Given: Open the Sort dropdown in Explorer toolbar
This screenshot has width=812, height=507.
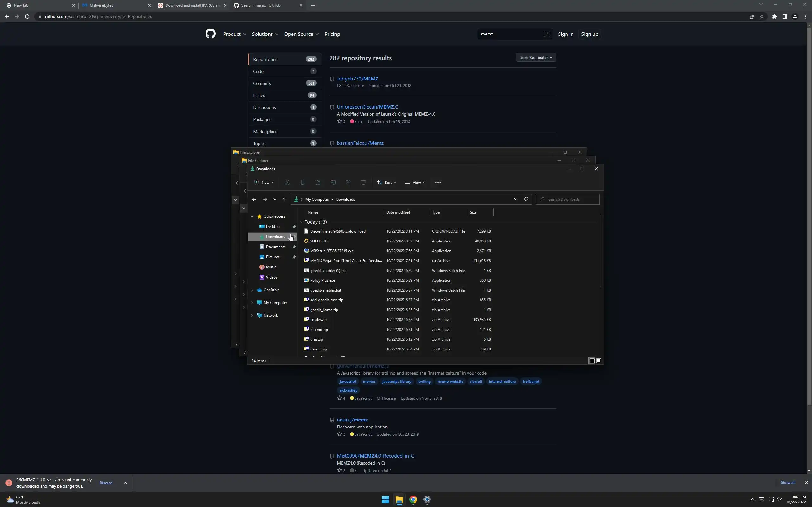Looking at the screenshot, I should 387,183.
